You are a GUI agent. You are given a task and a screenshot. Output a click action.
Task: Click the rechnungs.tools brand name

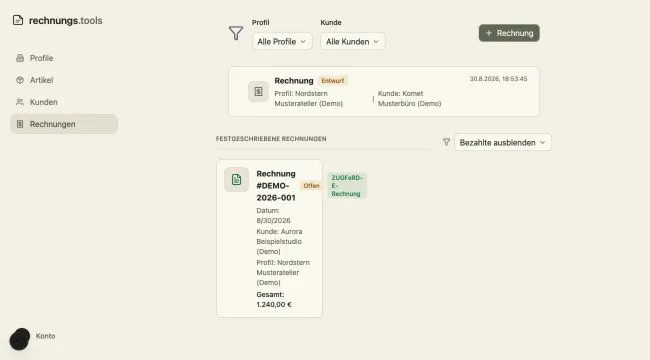(65, 20)
